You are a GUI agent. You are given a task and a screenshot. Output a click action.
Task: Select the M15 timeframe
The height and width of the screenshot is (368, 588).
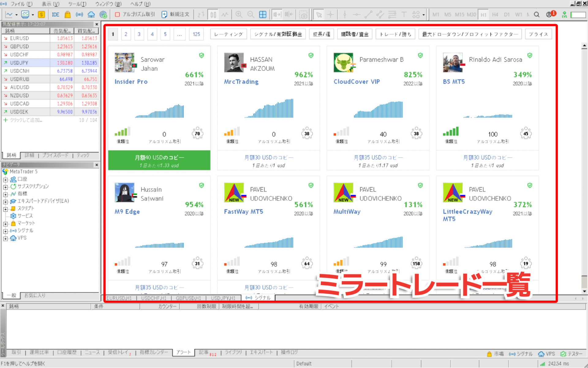459,14
